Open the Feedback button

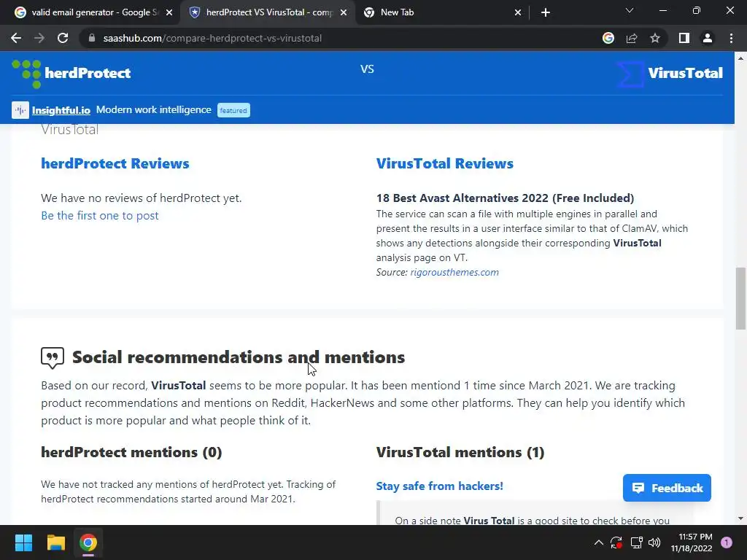coord(667,488)
